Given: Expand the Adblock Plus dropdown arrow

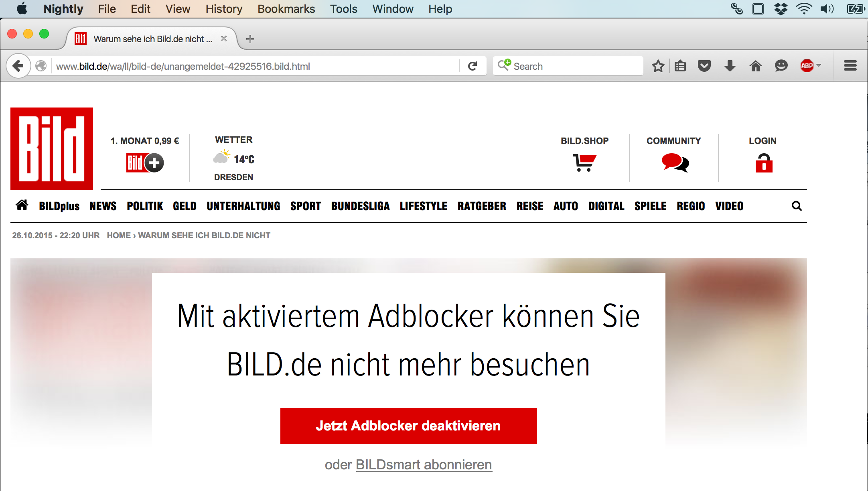Looking at the screenshot, I should pyautogui.click(x=819, y=65).
